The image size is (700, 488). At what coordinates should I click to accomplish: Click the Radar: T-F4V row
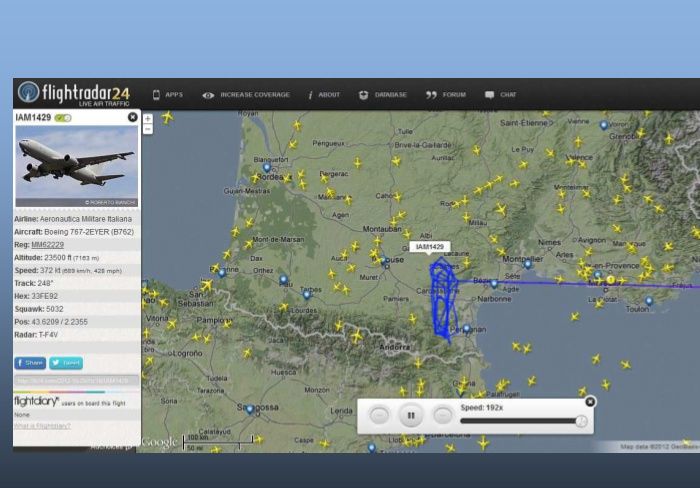(77, 335)
